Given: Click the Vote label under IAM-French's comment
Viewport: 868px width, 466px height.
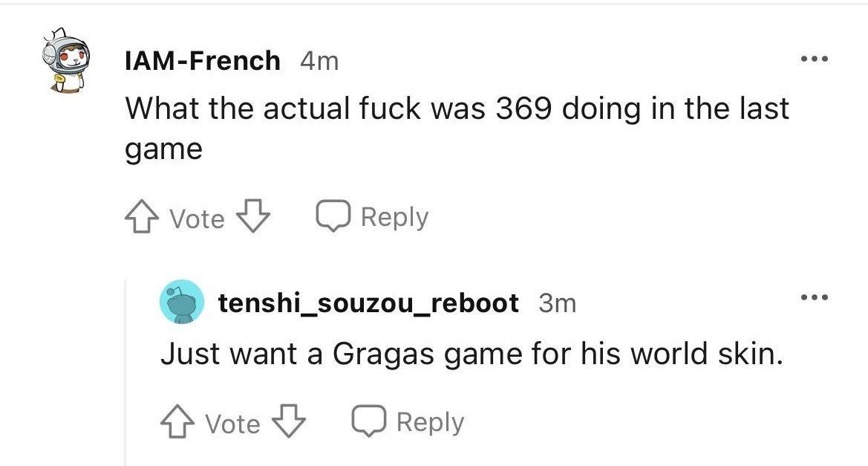Looking at the screenshot, I should [197, 219].
